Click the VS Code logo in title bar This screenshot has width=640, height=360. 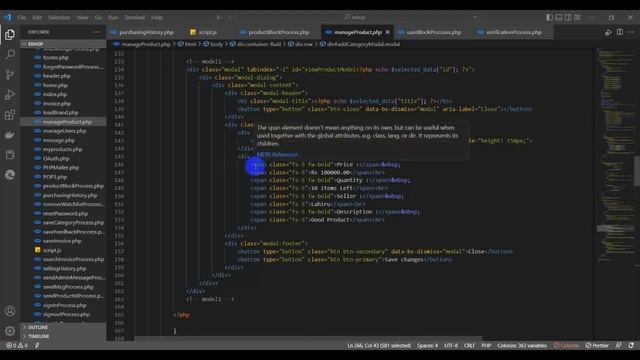tap(8, 18)
